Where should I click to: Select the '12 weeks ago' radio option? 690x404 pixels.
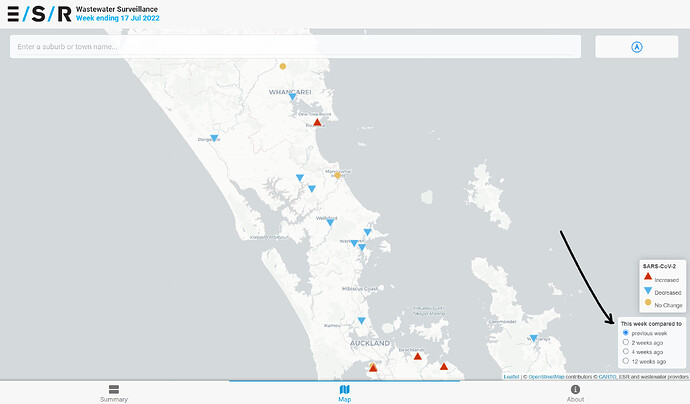pyautogui.click(x=626, y=361)
